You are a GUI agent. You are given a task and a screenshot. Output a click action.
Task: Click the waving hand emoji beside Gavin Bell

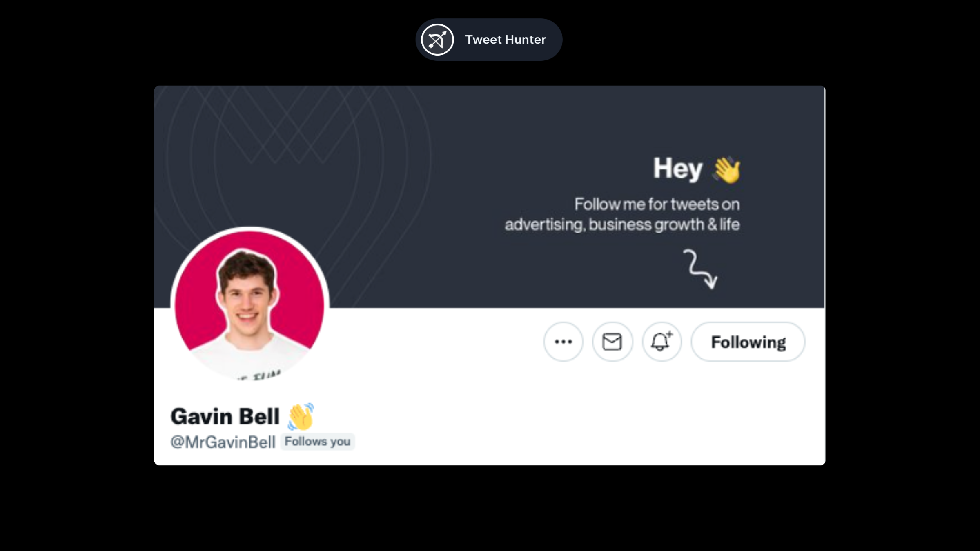tap(301, 416)
